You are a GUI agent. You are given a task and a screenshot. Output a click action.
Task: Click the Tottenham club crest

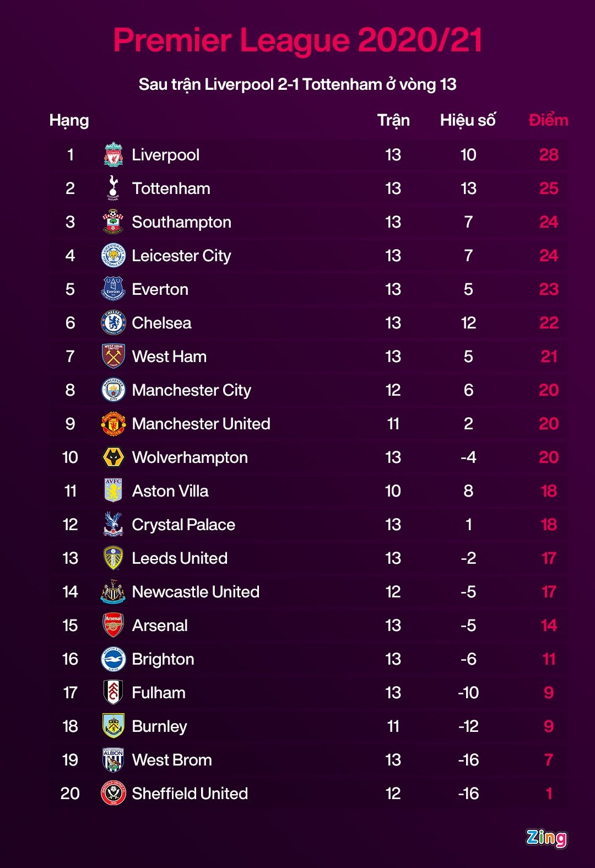pos(113,188)
